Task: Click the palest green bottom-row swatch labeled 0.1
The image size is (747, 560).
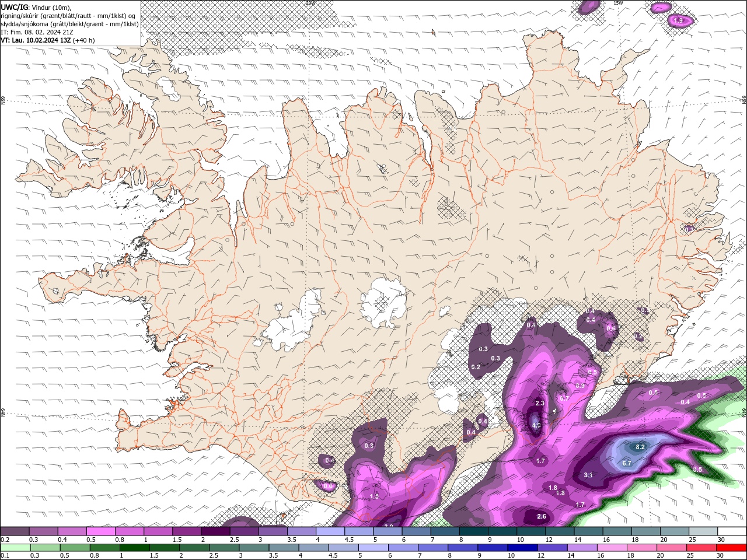Action: pyautogui.click(x=15, y=548)
